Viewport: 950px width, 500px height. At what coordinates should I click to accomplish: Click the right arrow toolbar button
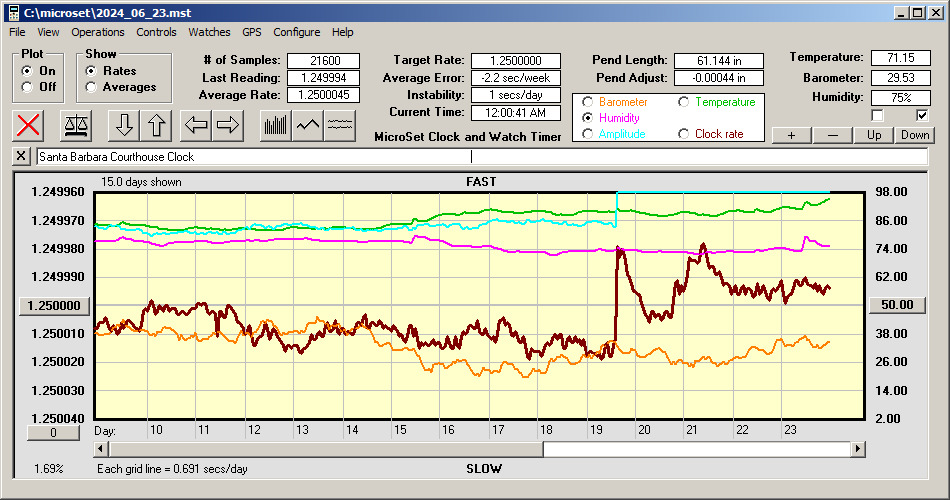[x=228, y=125]
